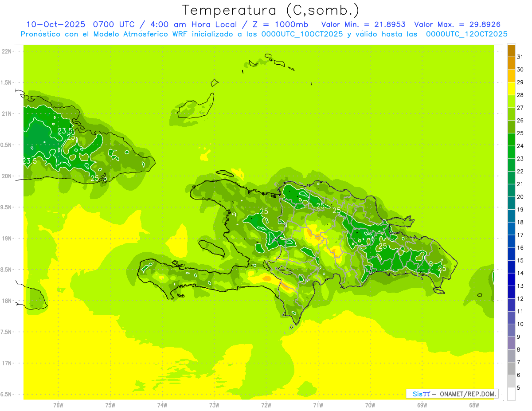
Task: Select the 10-Oct-2025 date text
Action: 55,24
